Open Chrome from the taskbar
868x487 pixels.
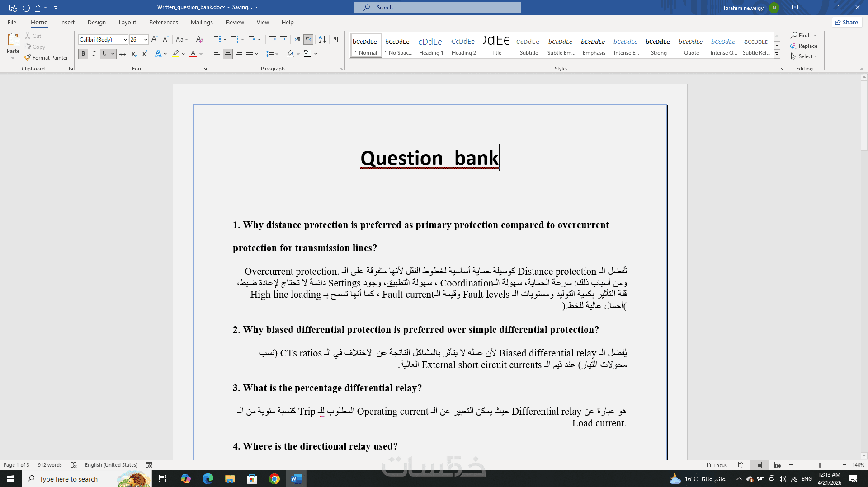point(274,479)
